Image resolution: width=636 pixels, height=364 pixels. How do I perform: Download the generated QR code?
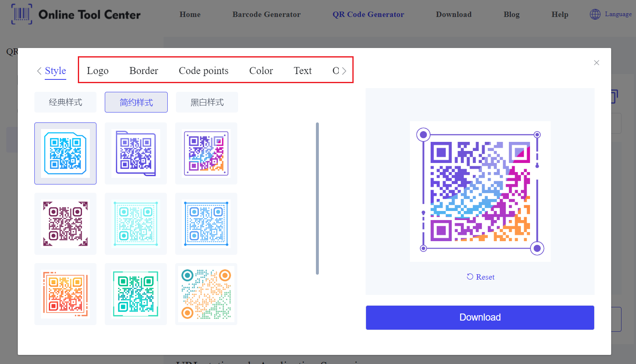480,318
